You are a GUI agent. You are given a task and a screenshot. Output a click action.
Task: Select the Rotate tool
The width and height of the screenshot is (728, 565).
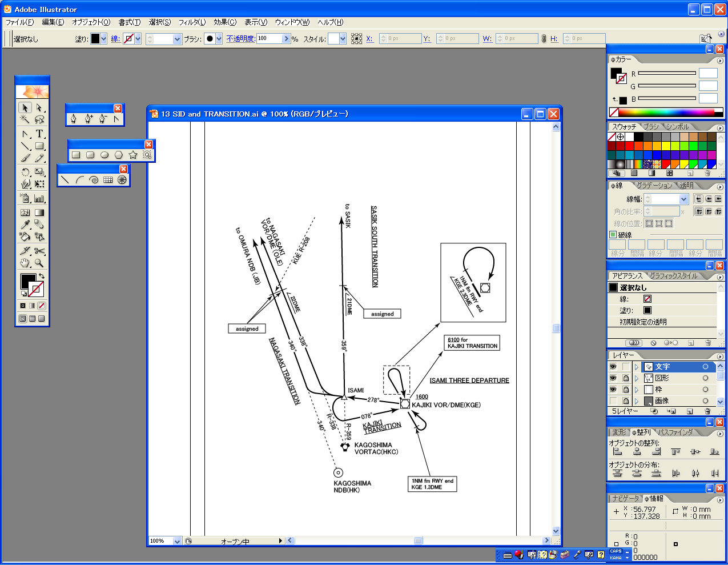(x=25, y=172)
